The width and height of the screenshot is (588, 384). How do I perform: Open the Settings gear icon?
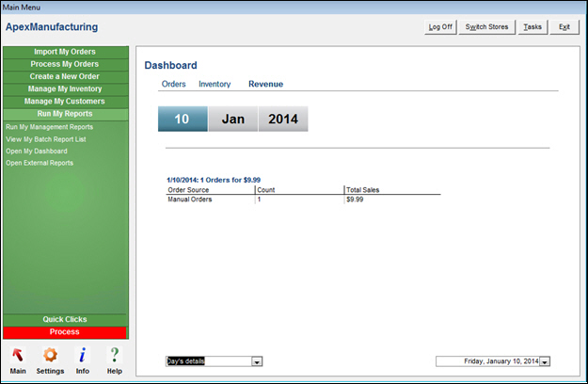(50, 355)
